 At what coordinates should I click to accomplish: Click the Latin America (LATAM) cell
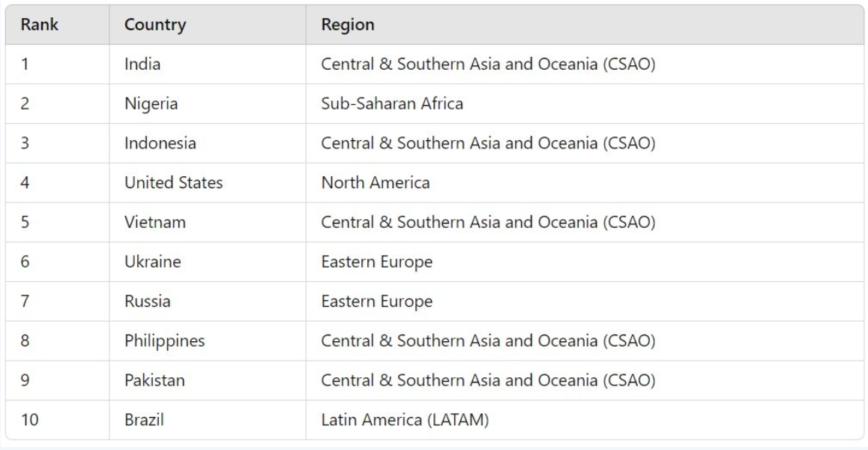pos(405,420)
